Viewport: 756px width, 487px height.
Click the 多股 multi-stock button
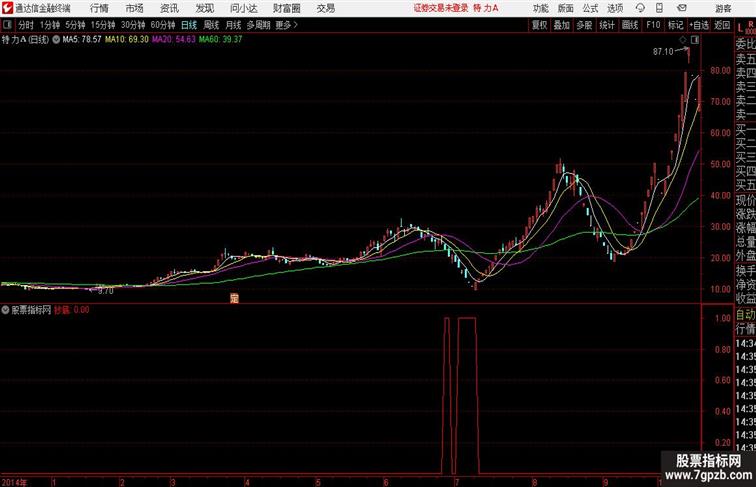584,25
